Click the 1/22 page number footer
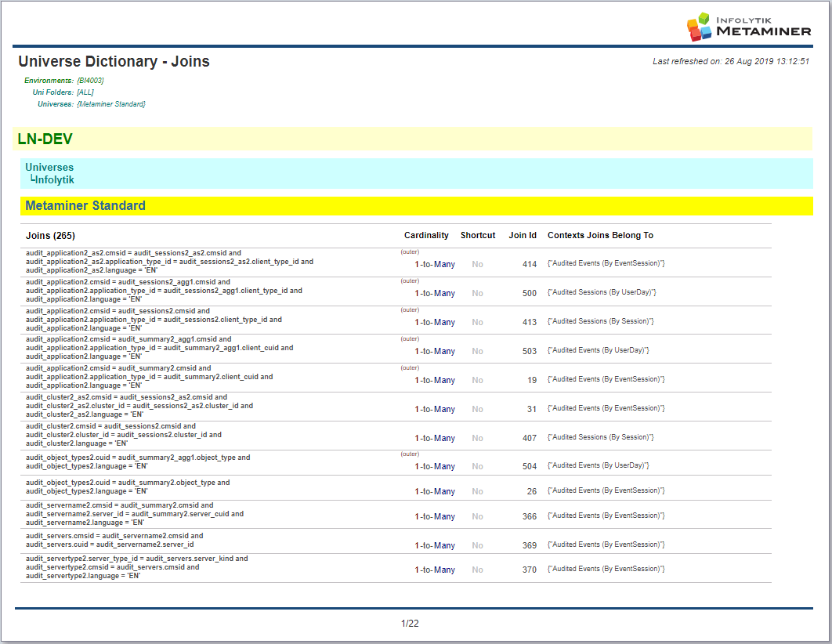 pos(410,624)
